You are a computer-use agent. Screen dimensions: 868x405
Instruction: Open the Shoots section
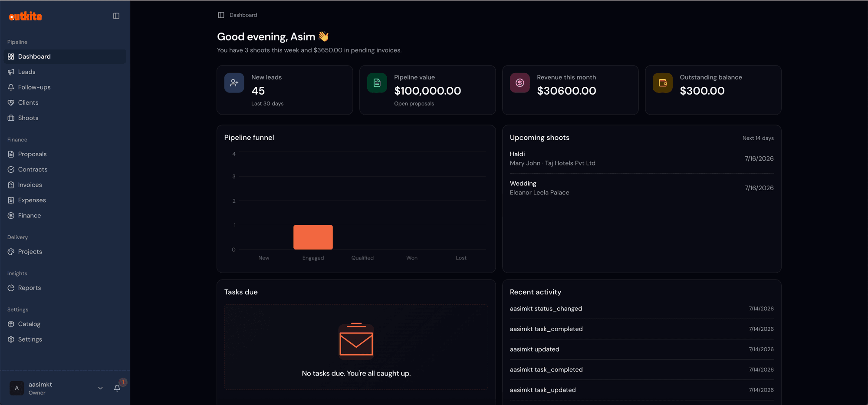[65, 118]
